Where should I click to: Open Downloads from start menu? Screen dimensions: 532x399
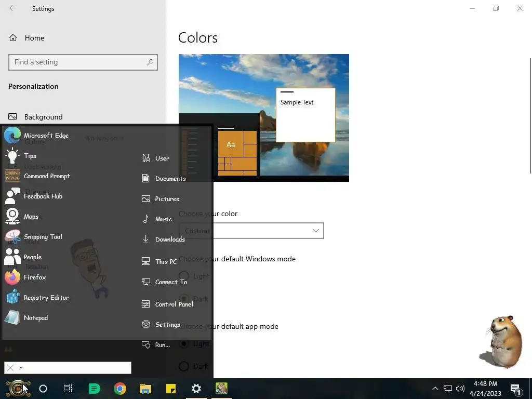164,240
